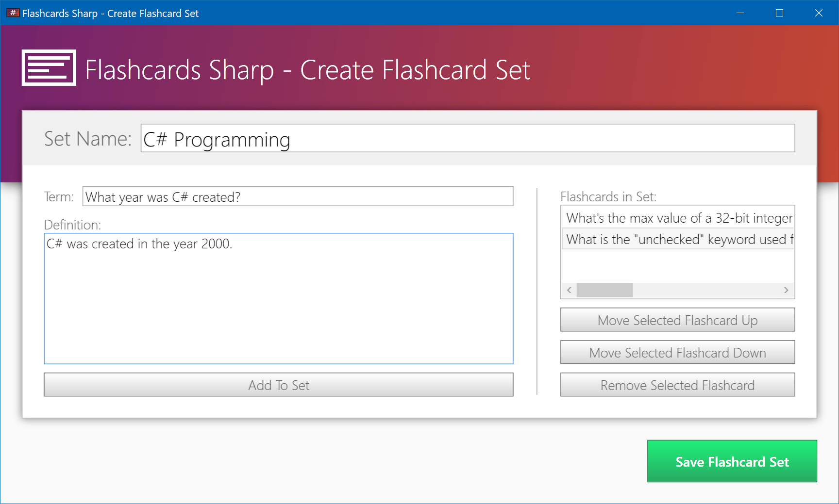Image resolution: width=839 pixels, height=504 pixels.
Task: Click Add To Set
Action: [278, 385]
